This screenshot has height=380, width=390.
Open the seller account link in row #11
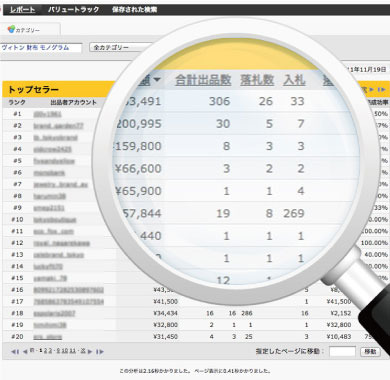(53, 231)
